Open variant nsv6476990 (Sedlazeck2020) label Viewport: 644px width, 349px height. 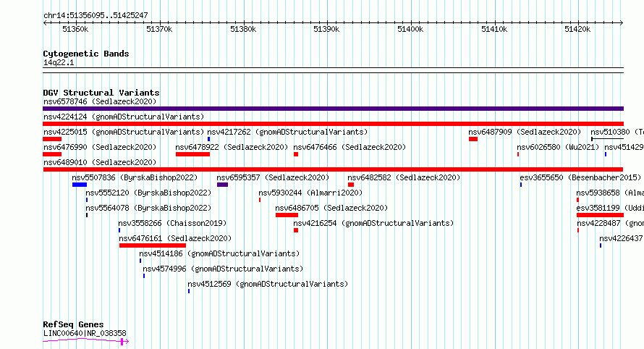[x=100, y=147]
